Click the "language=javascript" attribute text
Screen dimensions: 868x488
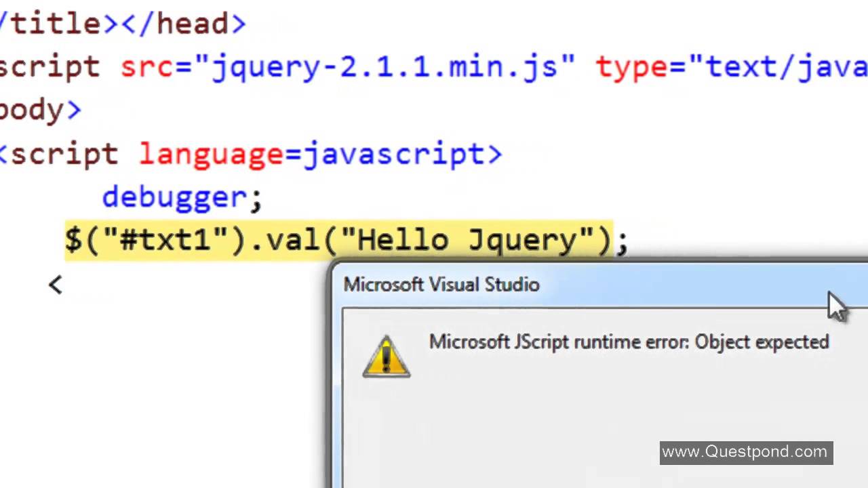pyautogui.click(x=312, y=154)
